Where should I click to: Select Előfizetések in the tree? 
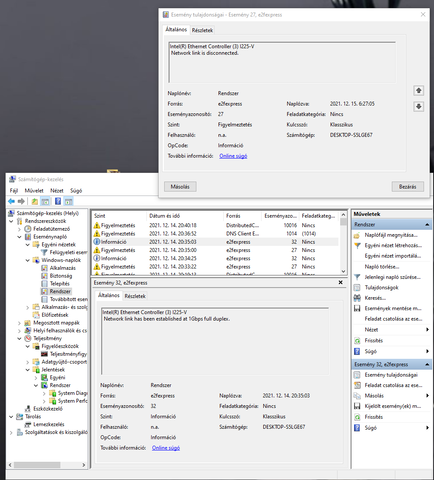(x=55, y=315)
